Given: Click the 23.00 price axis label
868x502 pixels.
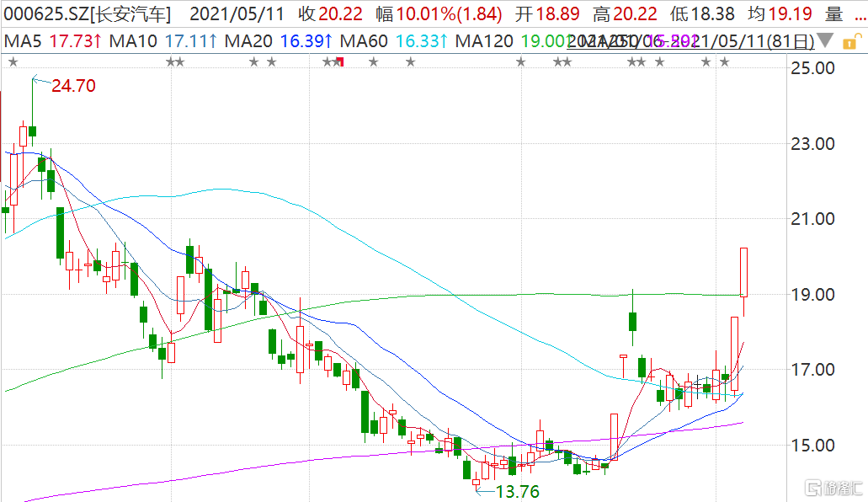Looking at the screenshot, I should click(x=812, y=144).
